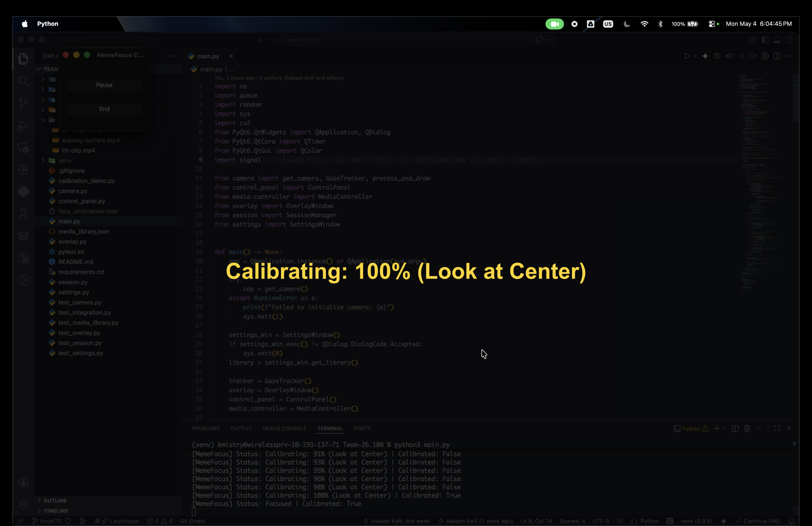
Task: Open the editor More Actions ellipsis
Action: (789, 56)
